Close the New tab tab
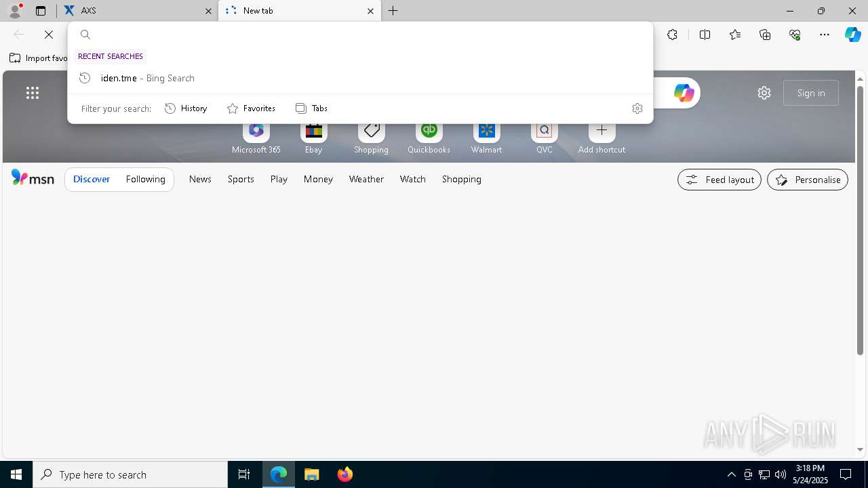Screen dimensions: 868x488 (x=370, y=11)
